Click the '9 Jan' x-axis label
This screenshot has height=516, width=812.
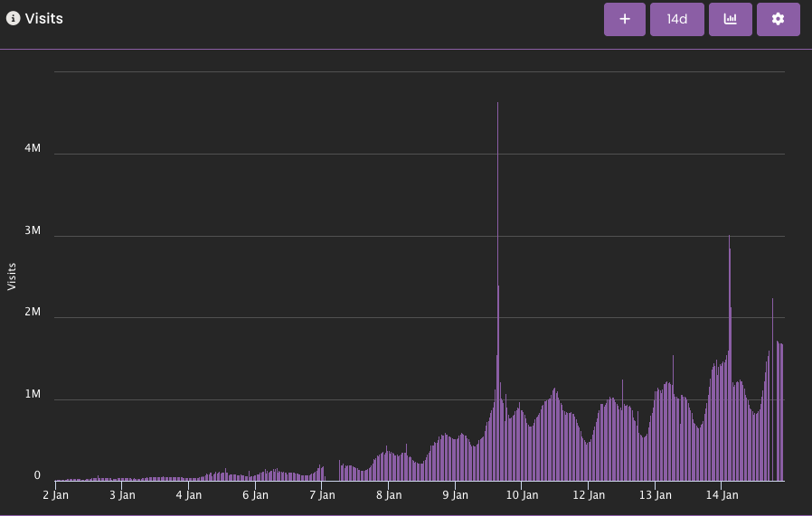click(x=455, y=495)
